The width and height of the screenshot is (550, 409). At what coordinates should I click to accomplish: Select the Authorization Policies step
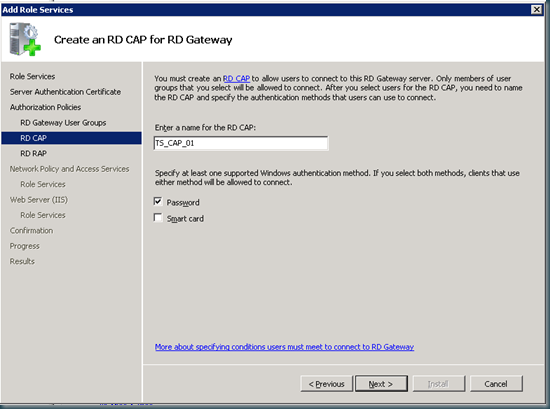[45, 107]
